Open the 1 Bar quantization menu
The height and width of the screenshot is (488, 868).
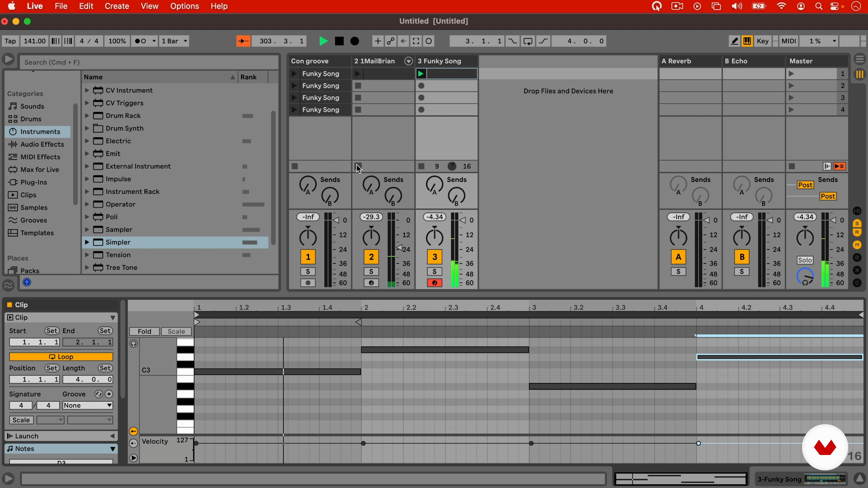tap(174, 41)
